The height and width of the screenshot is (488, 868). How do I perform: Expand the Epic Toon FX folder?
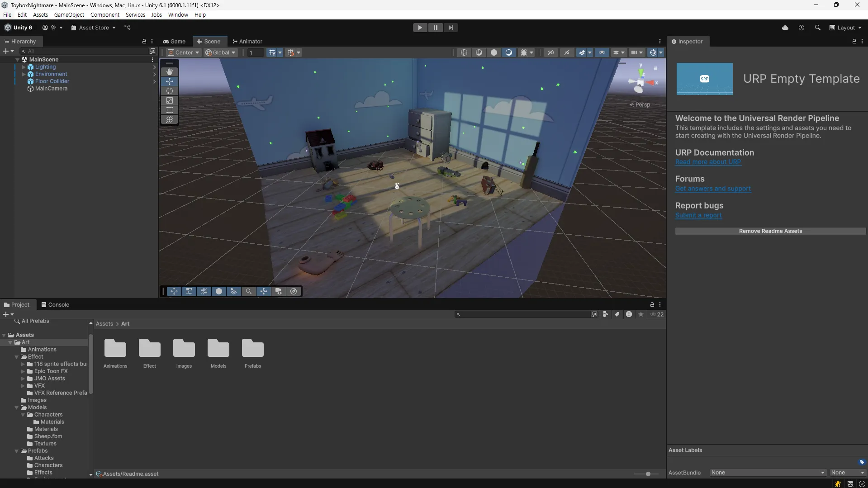click(23, 371)
